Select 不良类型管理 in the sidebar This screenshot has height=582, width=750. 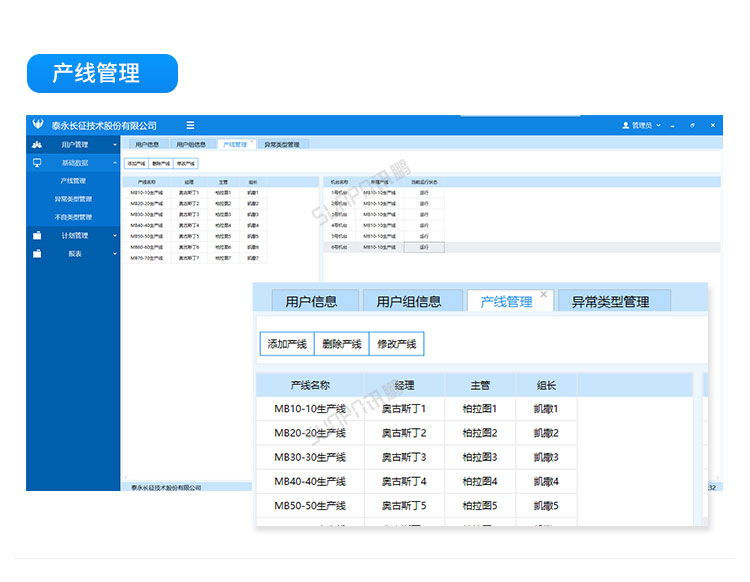(x=73, y=217)
